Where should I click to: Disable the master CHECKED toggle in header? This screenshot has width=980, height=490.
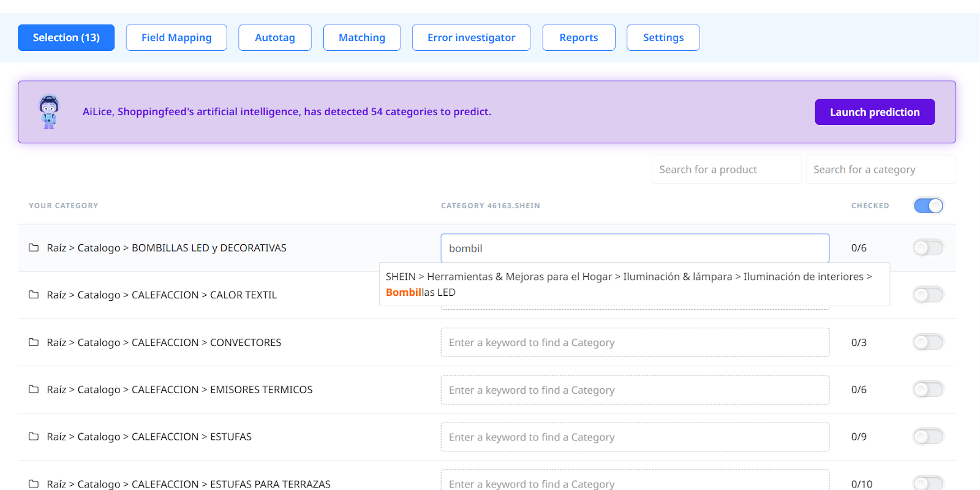tap(928, 206)
